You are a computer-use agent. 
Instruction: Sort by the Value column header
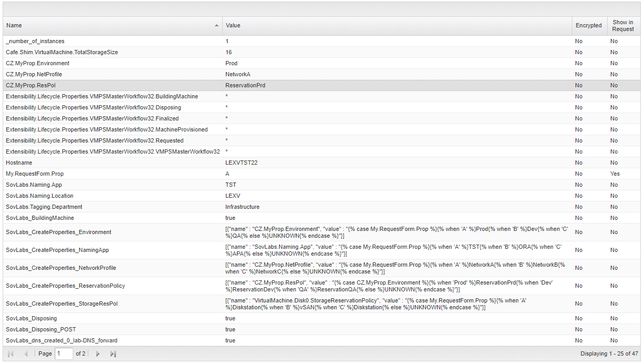click(x=233, y=26)
